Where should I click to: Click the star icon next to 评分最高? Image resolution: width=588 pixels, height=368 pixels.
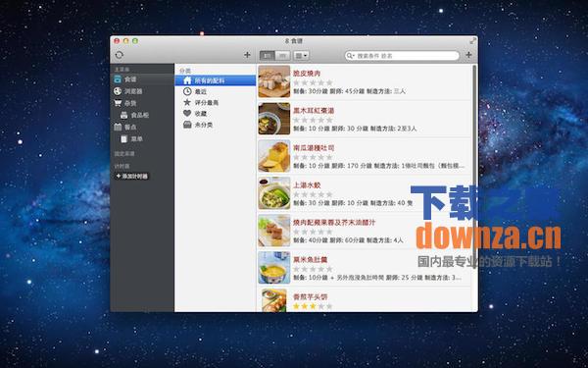pyautogui.click(x=187, y=102)
